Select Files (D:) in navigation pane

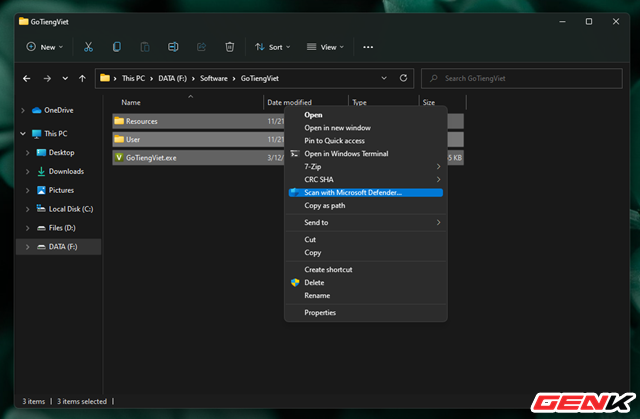(x=62, y=228)
